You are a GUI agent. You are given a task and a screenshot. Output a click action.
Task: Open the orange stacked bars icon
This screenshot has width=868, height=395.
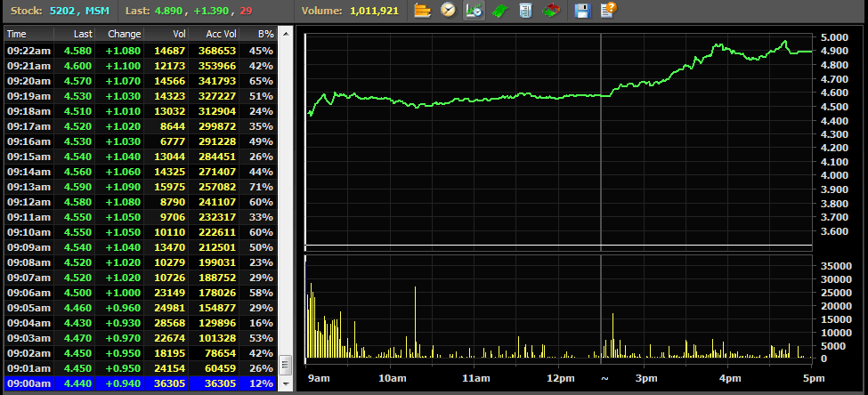click(x=422, y=10)
